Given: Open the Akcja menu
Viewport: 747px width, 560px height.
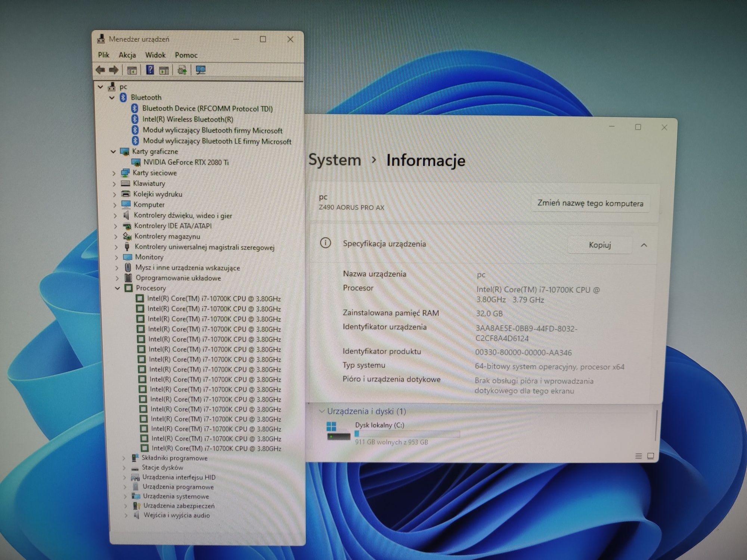Looking at the screenshot, I should click(127, 55).
